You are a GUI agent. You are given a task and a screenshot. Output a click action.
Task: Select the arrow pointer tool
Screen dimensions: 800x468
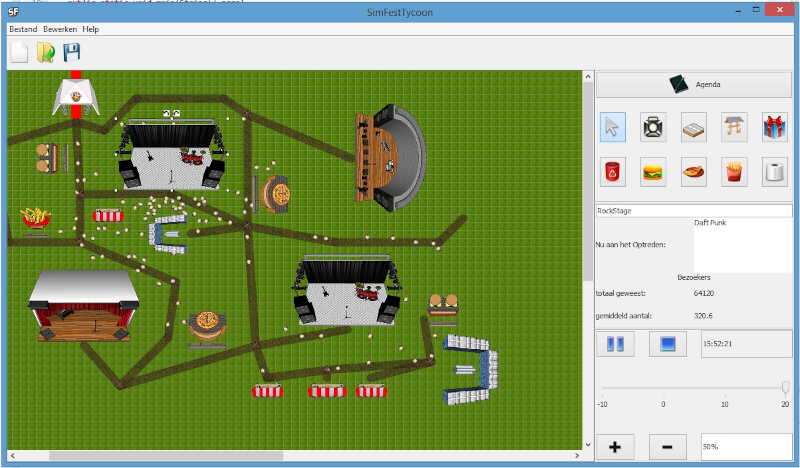tap(613, 127)
